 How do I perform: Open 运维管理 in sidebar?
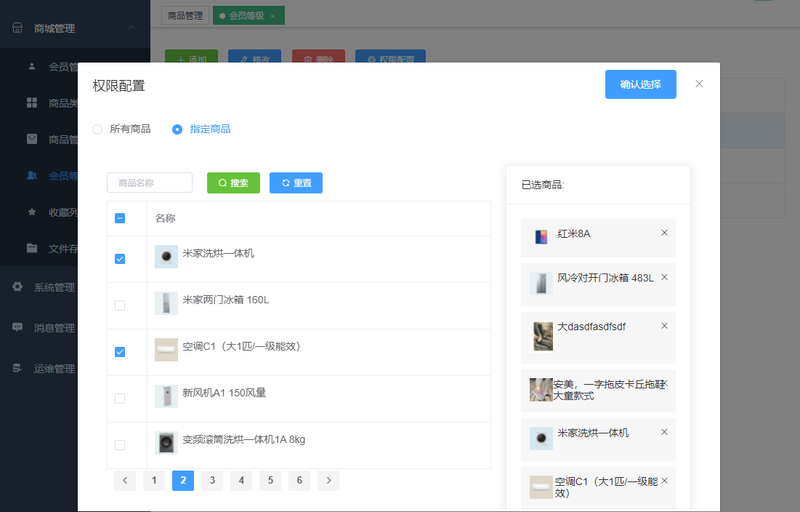pos(55,369)
